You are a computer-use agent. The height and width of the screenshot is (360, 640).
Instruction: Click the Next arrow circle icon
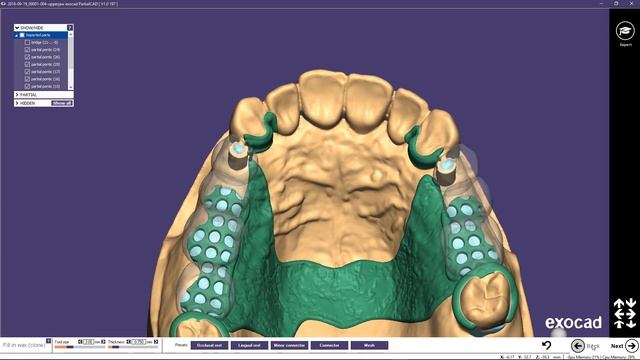pyautogui.click(x=632, y=346)
